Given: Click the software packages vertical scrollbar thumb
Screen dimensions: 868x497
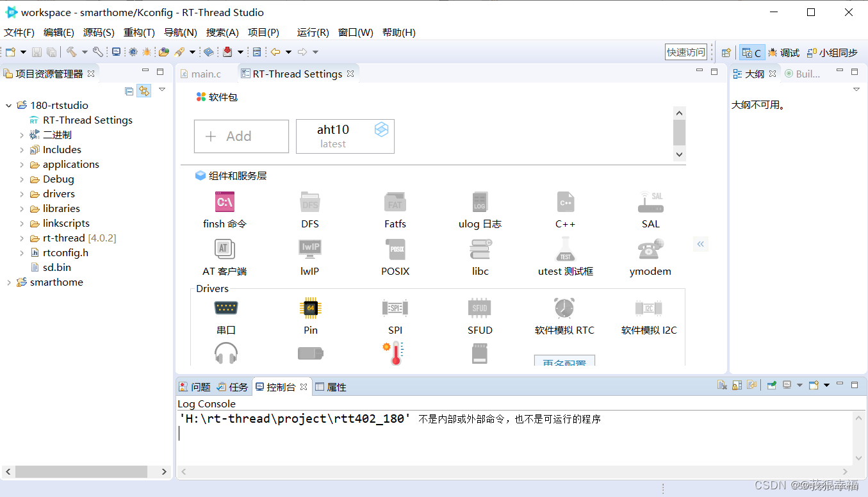Looking at the screenshot, I should (x=680, y=133).
